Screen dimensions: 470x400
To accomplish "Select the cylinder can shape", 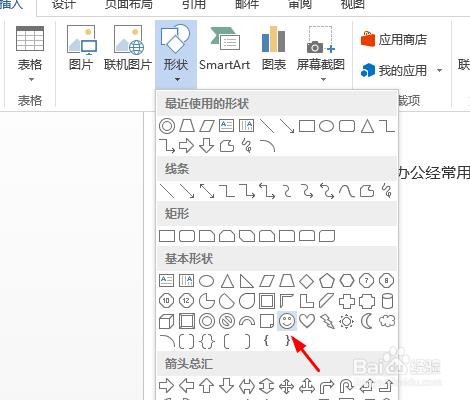I will [387, 301].
